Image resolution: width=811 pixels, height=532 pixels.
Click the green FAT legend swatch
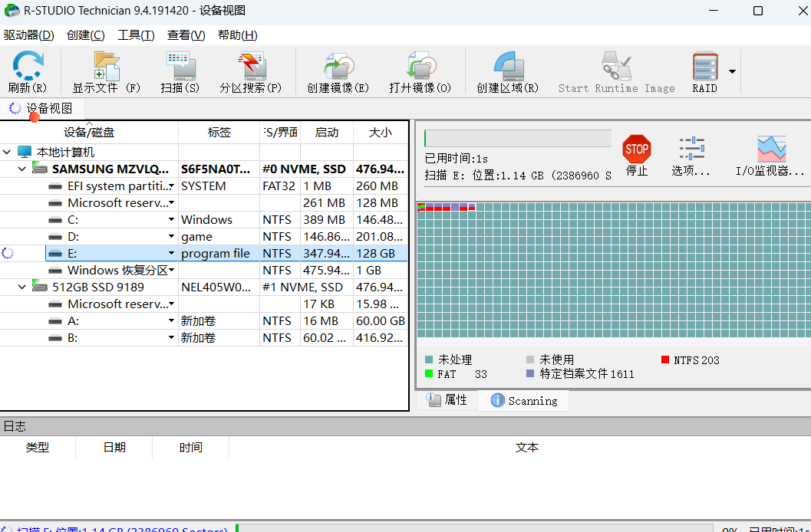[x=429, y=373]
